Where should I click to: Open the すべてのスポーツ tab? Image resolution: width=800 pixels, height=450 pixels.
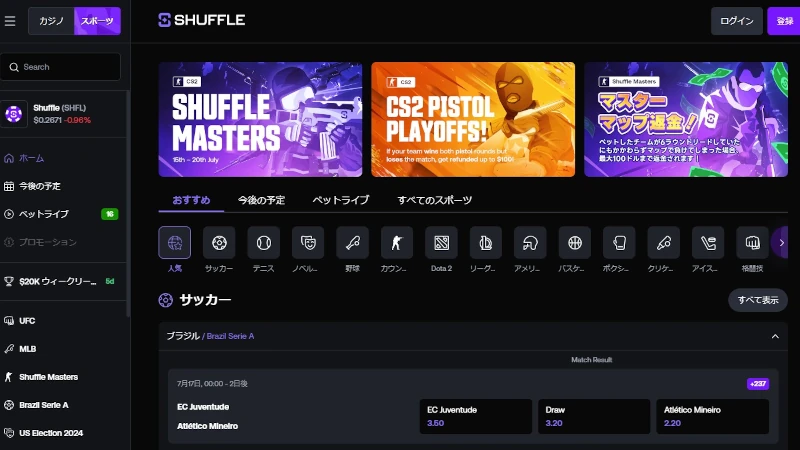pos(434,200)
